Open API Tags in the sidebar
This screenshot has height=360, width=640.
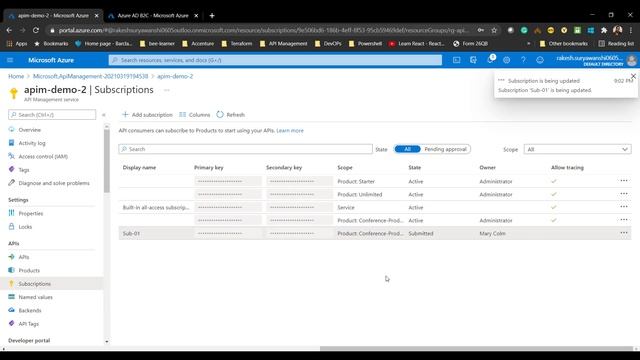click(x=29, y=324)
